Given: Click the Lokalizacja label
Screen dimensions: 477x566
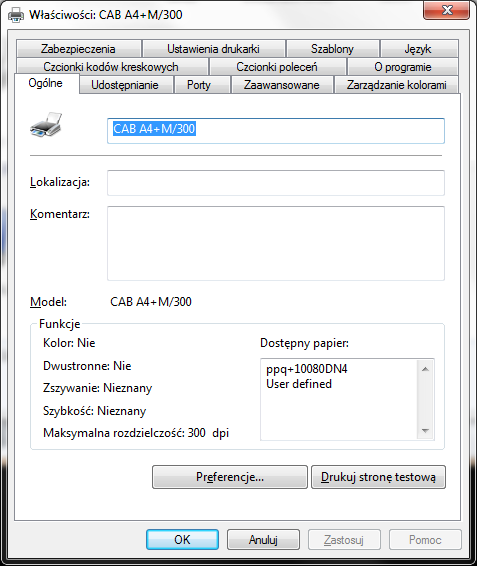Looking at the screenshot, I should point(60,182).
